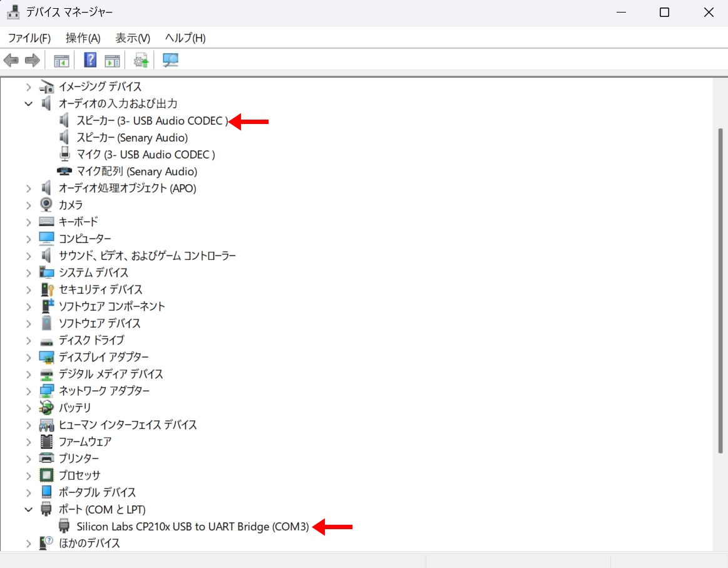Screen dimensions: 728x568
Task: Click the vertical scrollbar of device tree
Action: [720, 288]
